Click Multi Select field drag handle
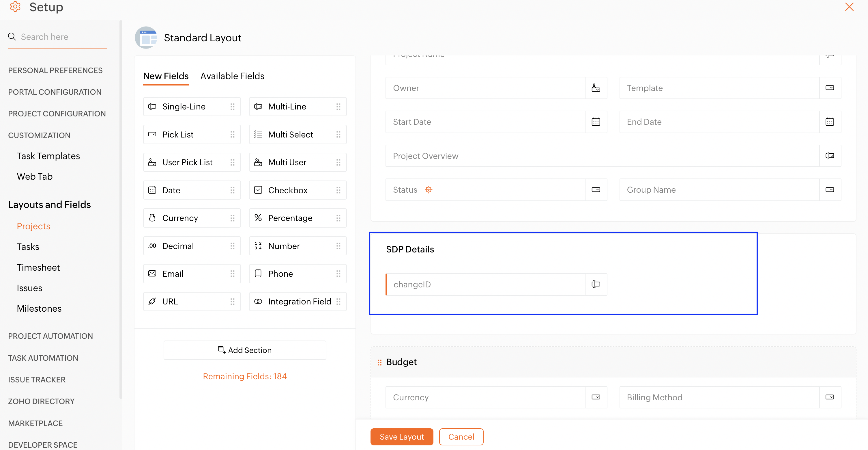 pyautogui.click(x=338, y=135)
